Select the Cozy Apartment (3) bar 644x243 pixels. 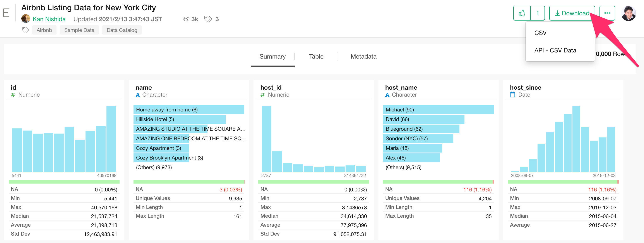point(161,148)
